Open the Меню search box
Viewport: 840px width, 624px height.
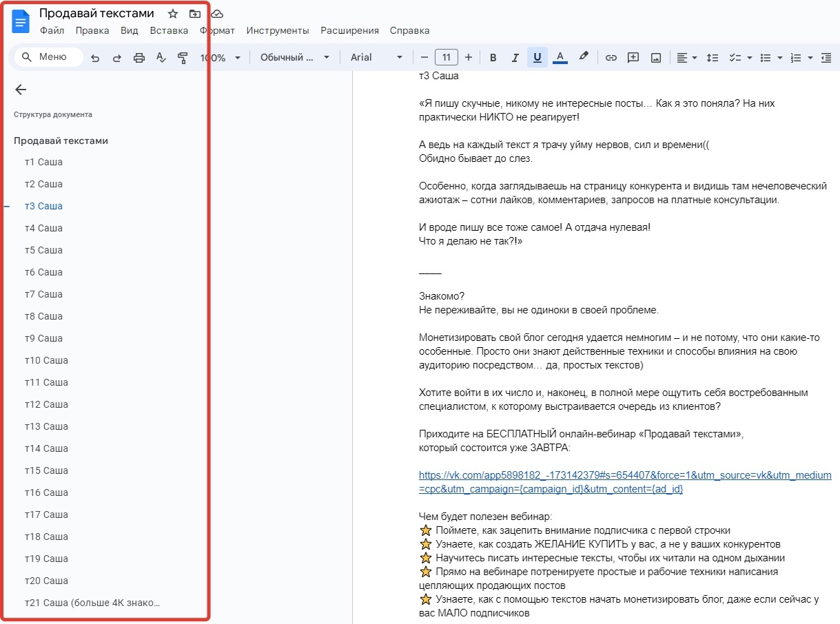pos(48,57)
